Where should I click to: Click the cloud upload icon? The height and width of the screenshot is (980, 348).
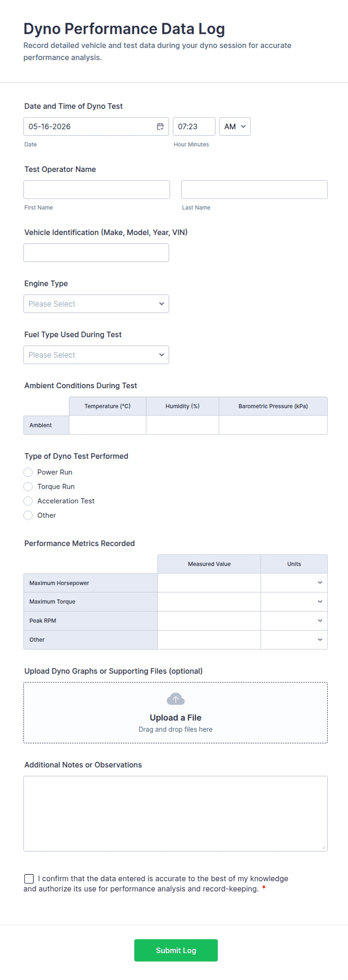(175, 699)
